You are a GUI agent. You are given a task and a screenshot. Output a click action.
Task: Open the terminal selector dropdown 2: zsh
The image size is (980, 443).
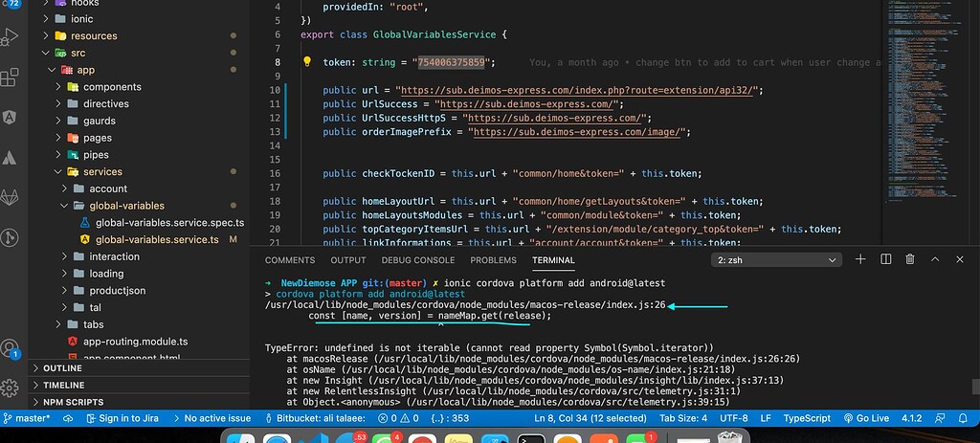pyautogui.click(x=776, y=260)
